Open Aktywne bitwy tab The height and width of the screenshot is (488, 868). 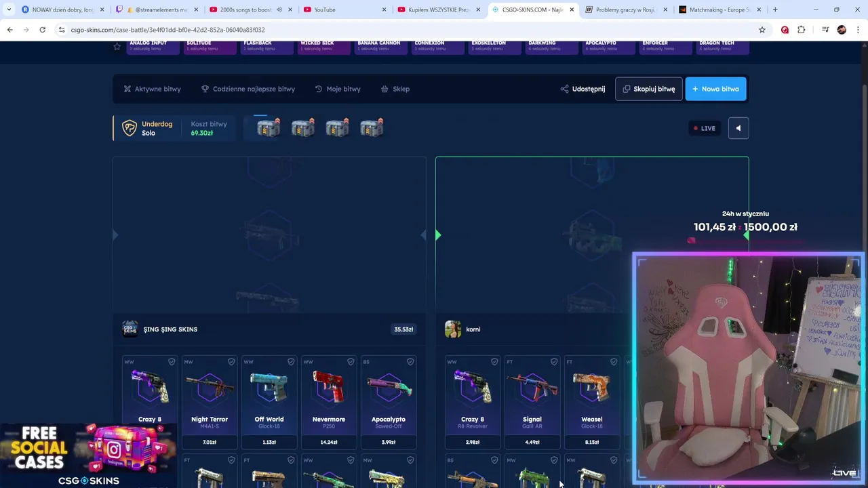152,89
